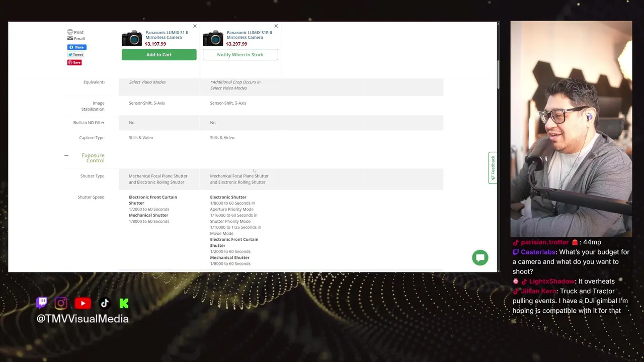The image size is (644, 362).
Task: Click the Twitch icon in overlay
Action: 42,302
